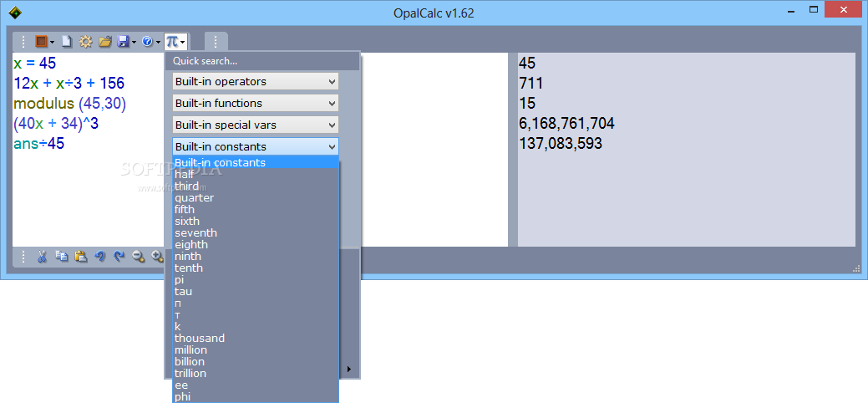This screenshot has height=403, width=868.
Task: Create a new blank document
Action: (x=67, y=41)
